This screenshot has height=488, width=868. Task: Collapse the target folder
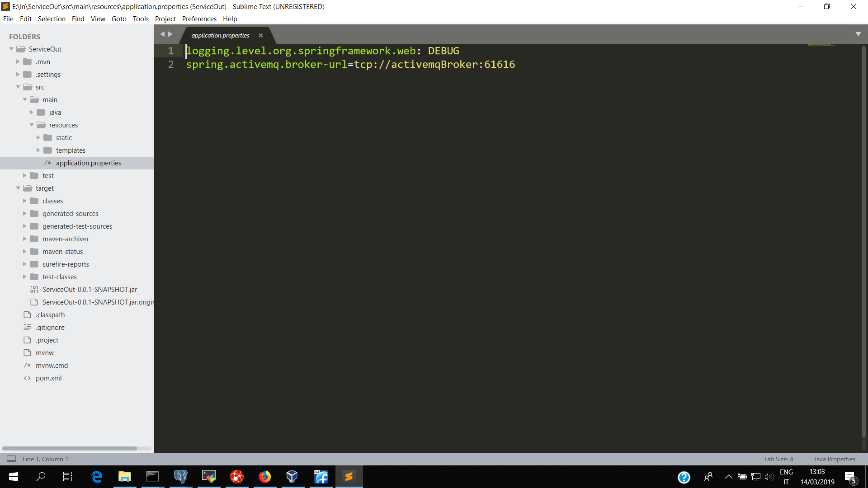[18, 188]
